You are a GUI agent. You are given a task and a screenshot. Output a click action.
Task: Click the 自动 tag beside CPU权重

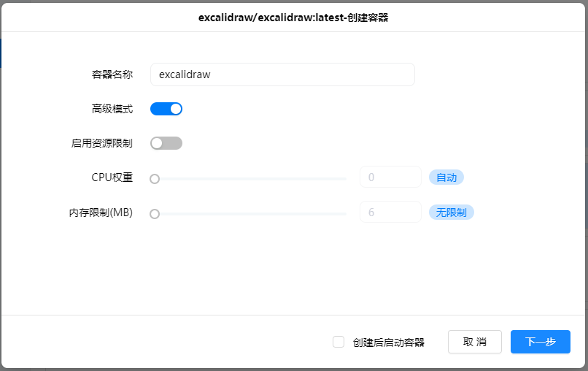[446, 177]
